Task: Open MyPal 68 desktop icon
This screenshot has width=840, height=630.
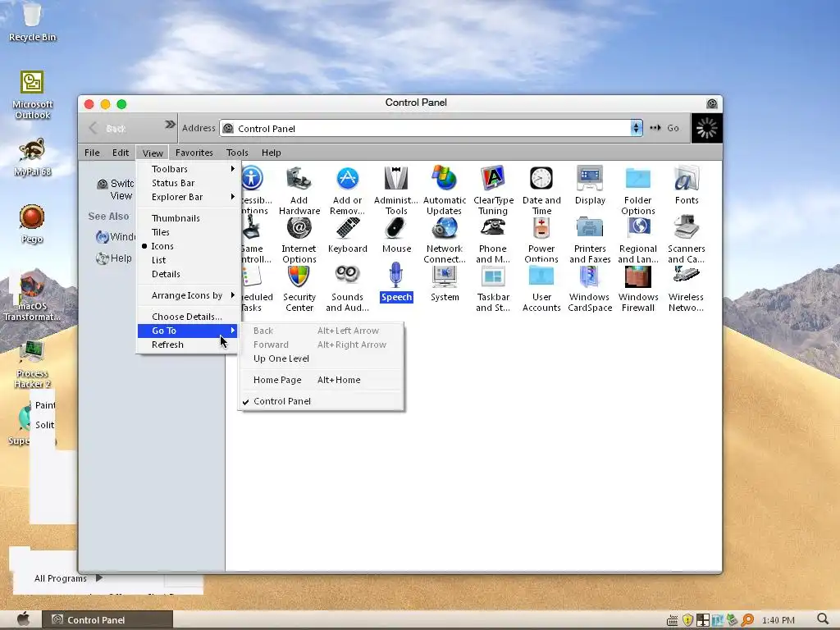Action: coord(32,157)
